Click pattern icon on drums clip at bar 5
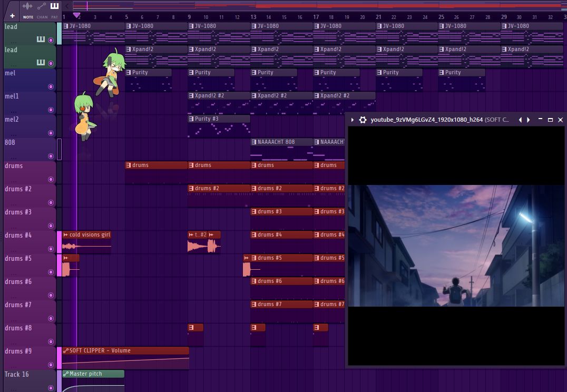This screenshot has width=567, height=392. click(x=129, y=165)
